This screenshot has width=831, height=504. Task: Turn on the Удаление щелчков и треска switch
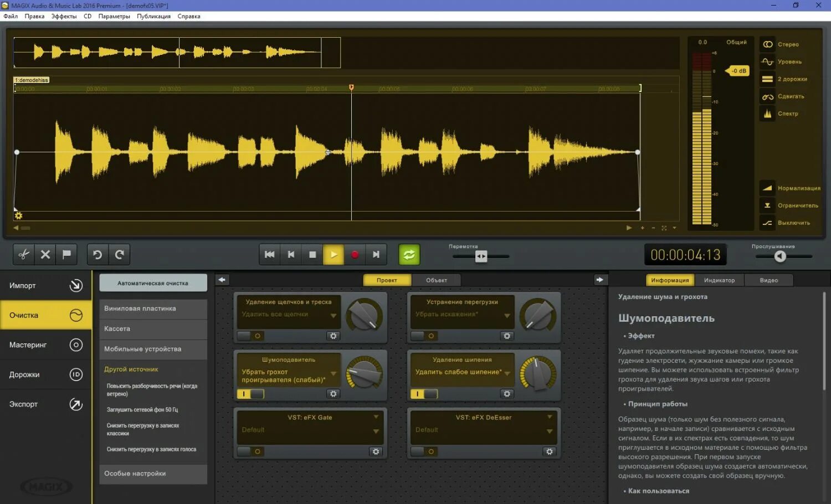pyautogui.click(x=249, y=336)
